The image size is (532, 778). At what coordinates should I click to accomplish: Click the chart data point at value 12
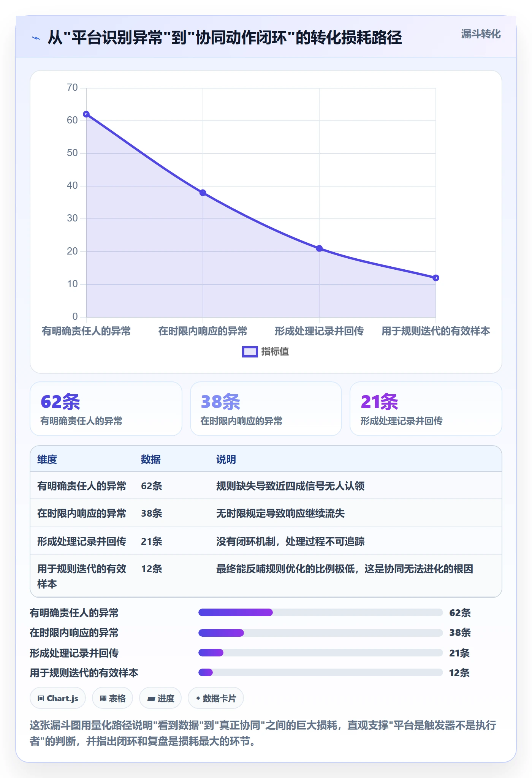(436, 278)
